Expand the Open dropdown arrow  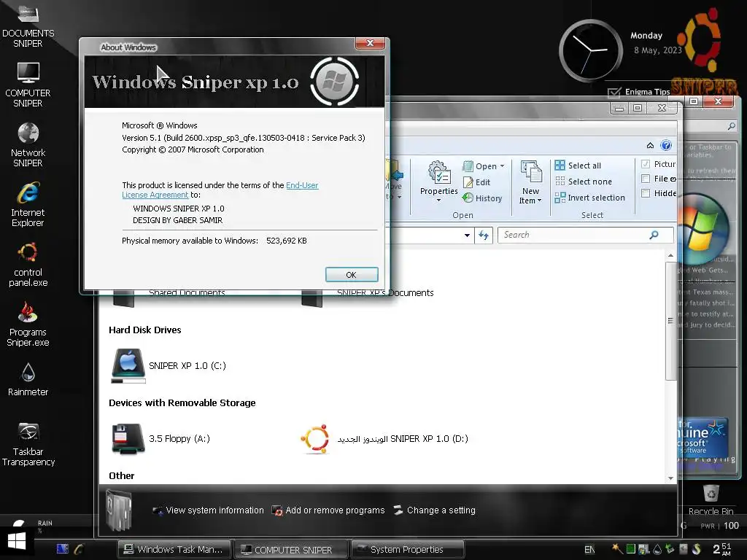tap(502, 166)
